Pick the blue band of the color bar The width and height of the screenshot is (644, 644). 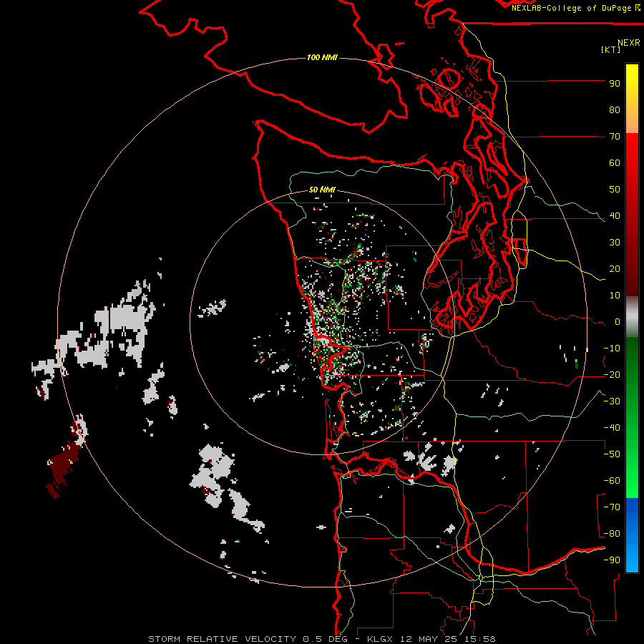point(632,535)
